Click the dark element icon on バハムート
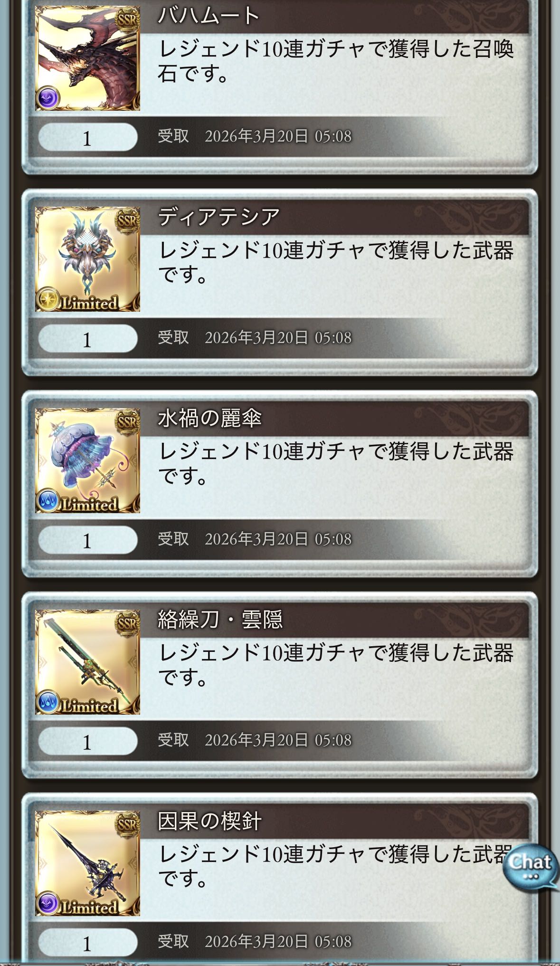Viewport: 560px width, 966px height. pyautogui.click(x=47, y=98)
